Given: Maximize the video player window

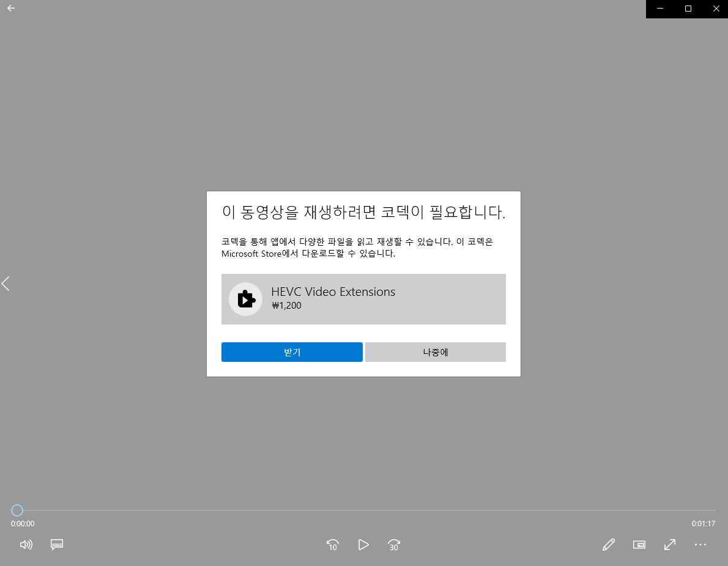Looking at the screenshot, I should 688,9.
